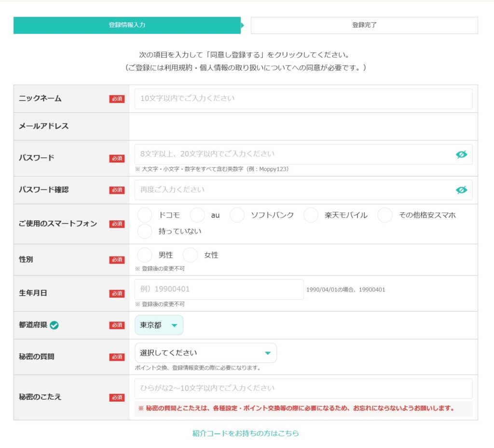
Task: Click the green checkmark icon beside 都道府県
Action: click(x=55, y=325)
